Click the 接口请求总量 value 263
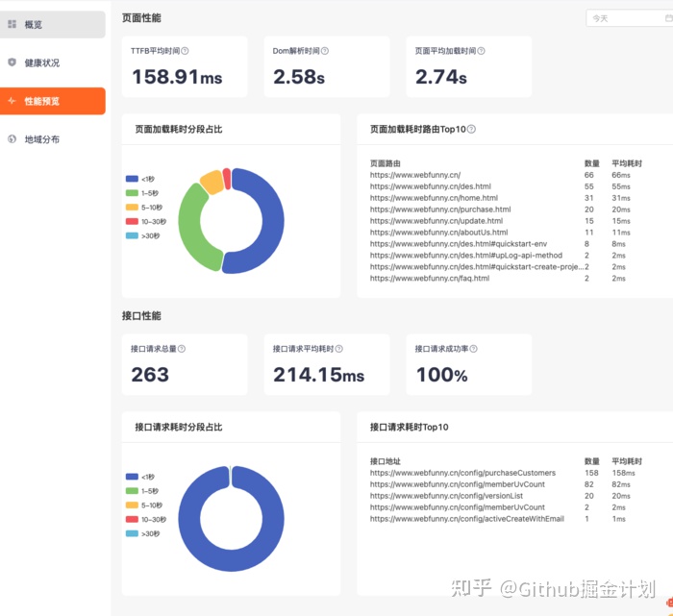Image resolution: width=673 pixels, height=616 pixels. pyautogui.click(x=150, y=375)
